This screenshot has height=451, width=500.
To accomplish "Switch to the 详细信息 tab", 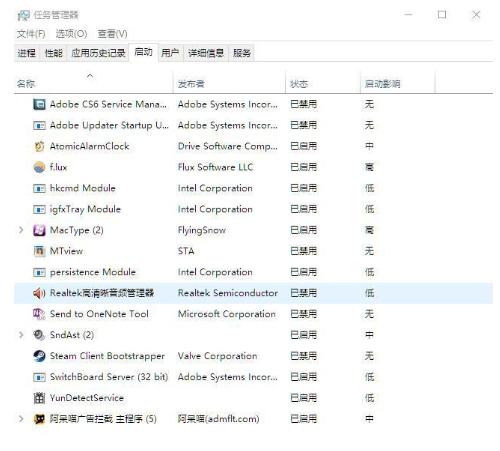I will [x=206, y=53].
